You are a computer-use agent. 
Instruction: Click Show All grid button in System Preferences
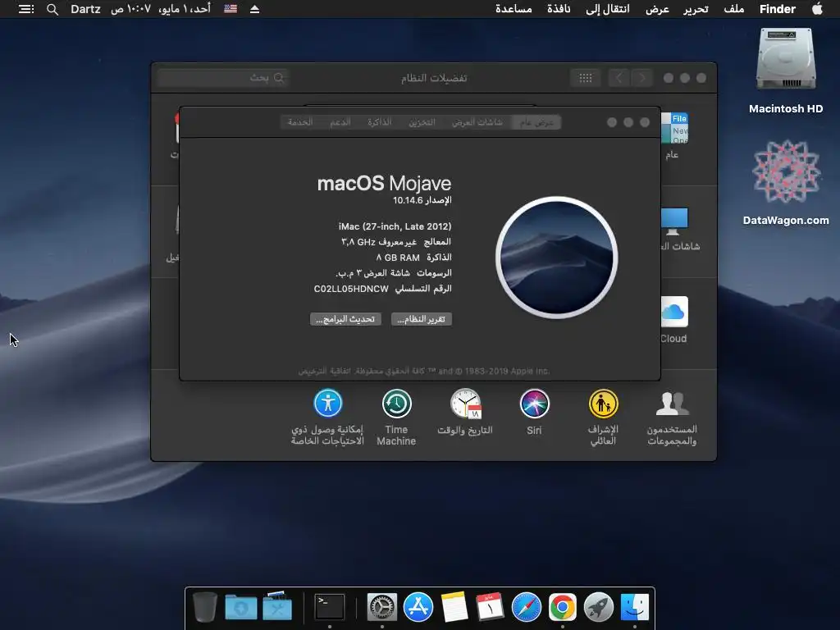coord(586,78)
